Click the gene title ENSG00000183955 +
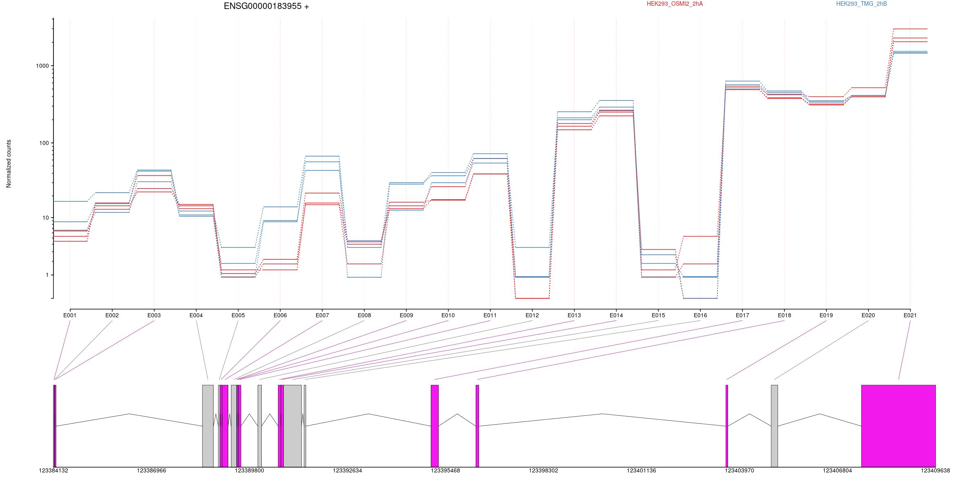Screen dimensions: 980x490 tap(266, 6)
